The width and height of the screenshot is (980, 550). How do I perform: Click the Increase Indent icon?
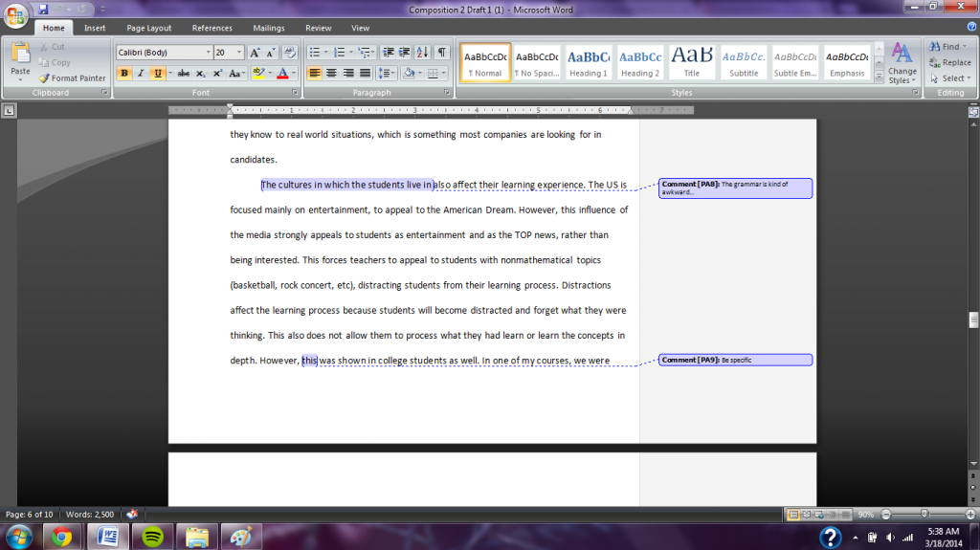point(406,53)
